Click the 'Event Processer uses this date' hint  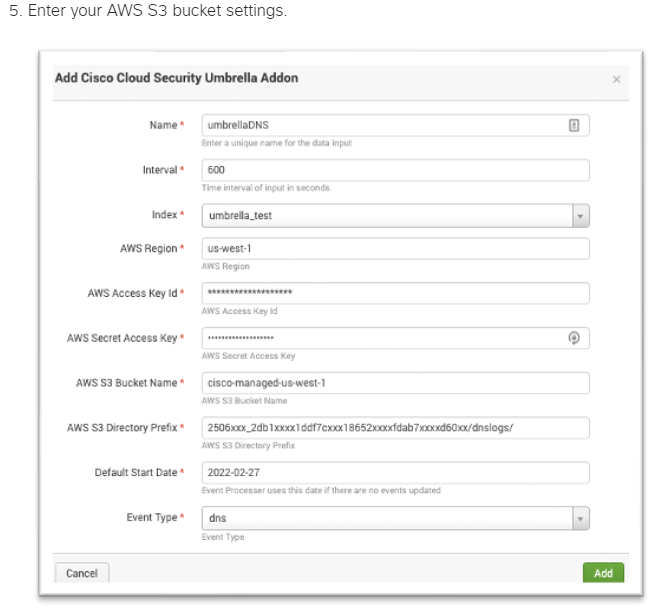tap(321, 490)
